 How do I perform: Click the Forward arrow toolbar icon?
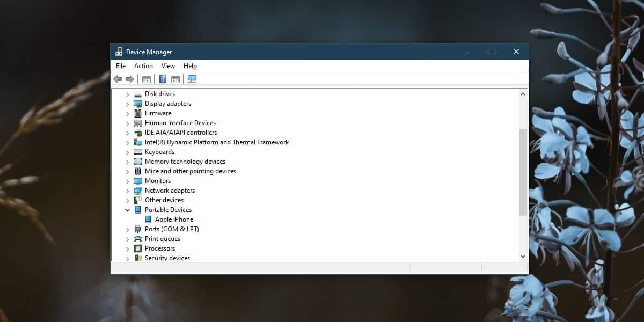pyautogui.click(x=130, y=79)
